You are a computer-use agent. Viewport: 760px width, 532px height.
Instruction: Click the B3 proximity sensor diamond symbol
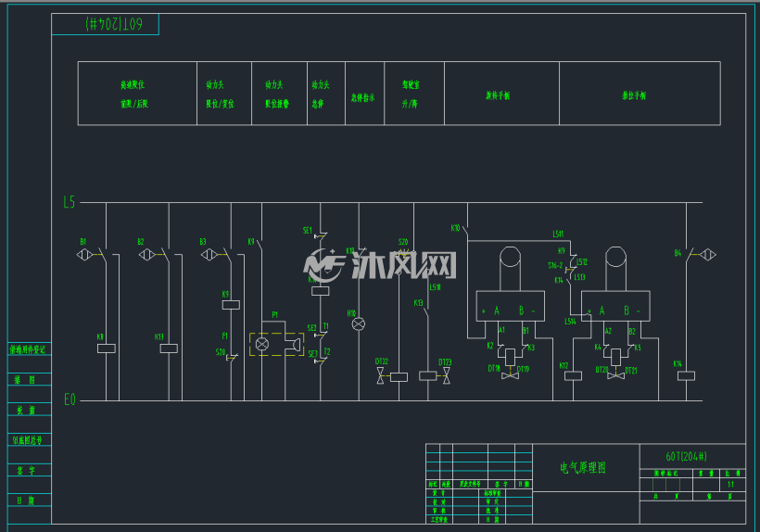(209, 254)
